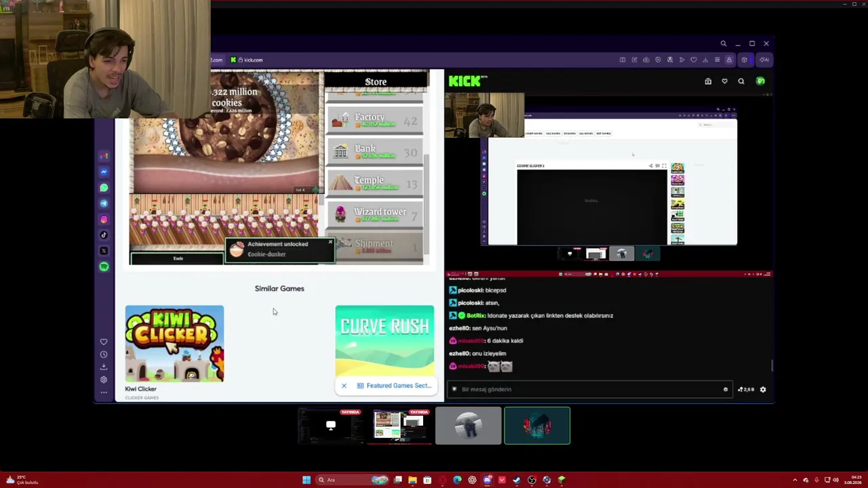Open the easy setup menu lines icon
This screenshot has width=868, height=488.
717,60
